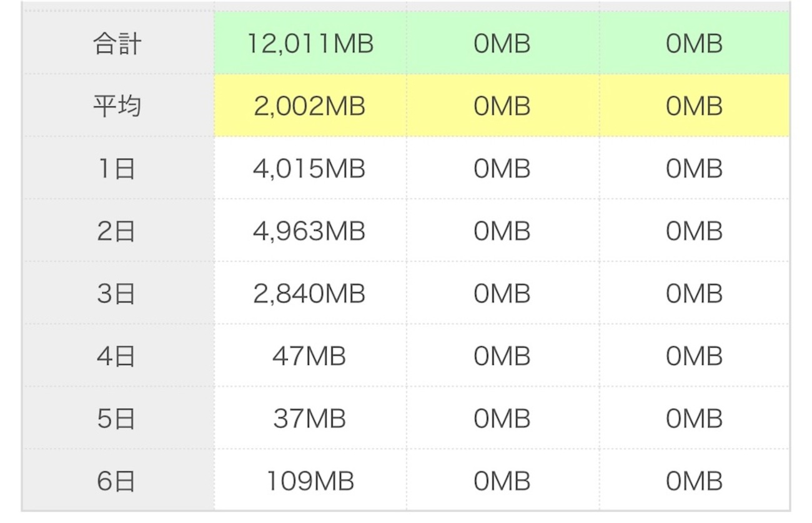Click the 2日 row header
Screen dimensions: 812x523
[117, 232]
